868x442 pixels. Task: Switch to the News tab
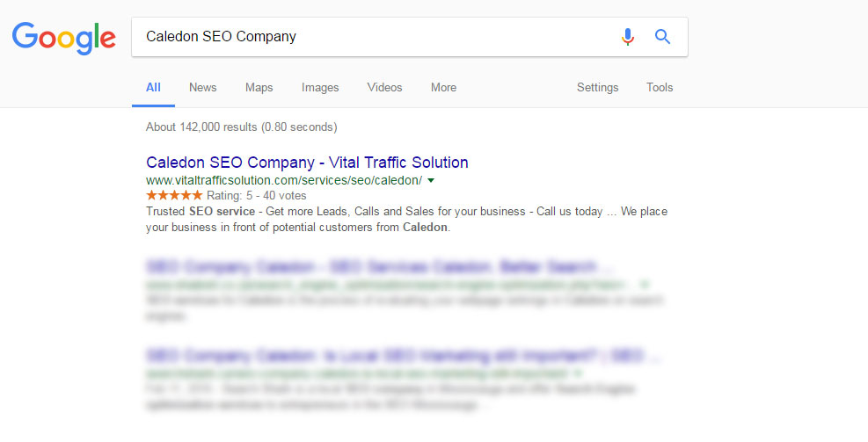pos(202,87)
